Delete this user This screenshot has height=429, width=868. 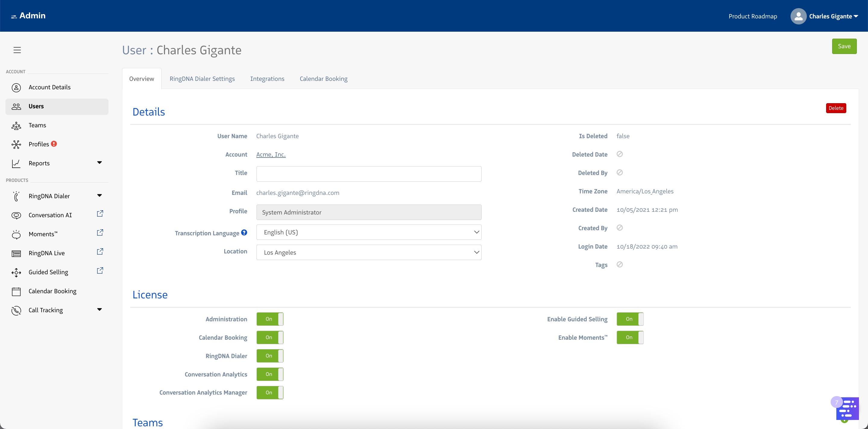[x=836, y=108]
